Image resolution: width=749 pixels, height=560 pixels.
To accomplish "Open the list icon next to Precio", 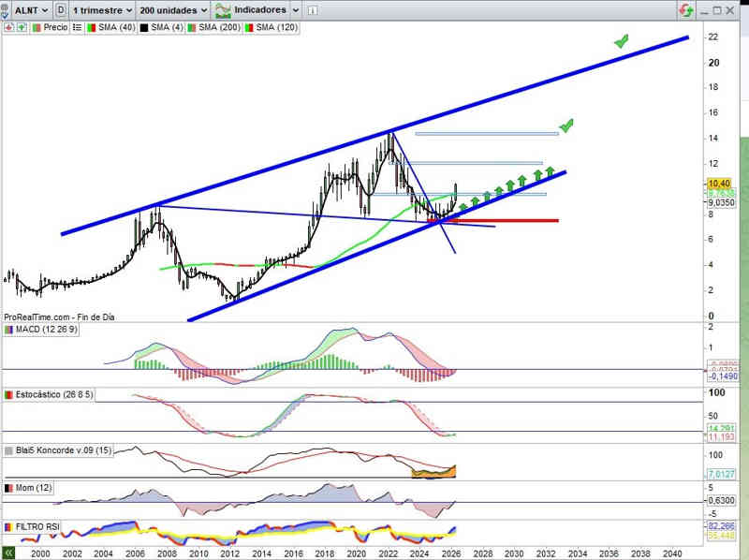I will [x=77, y=28].
